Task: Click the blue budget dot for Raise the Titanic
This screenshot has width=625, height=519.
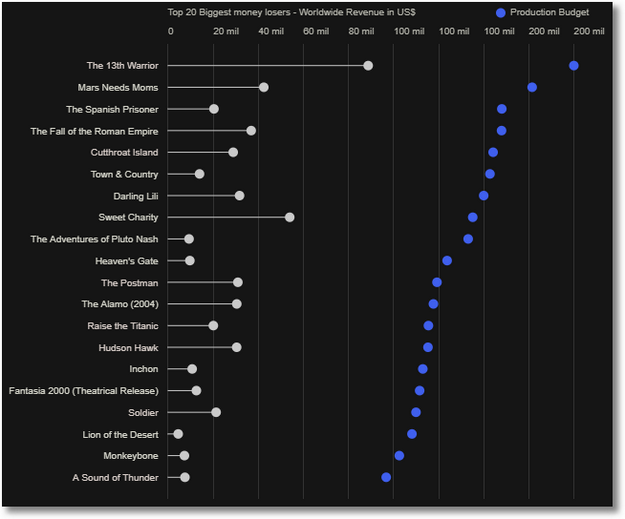Action: (428, 326)
